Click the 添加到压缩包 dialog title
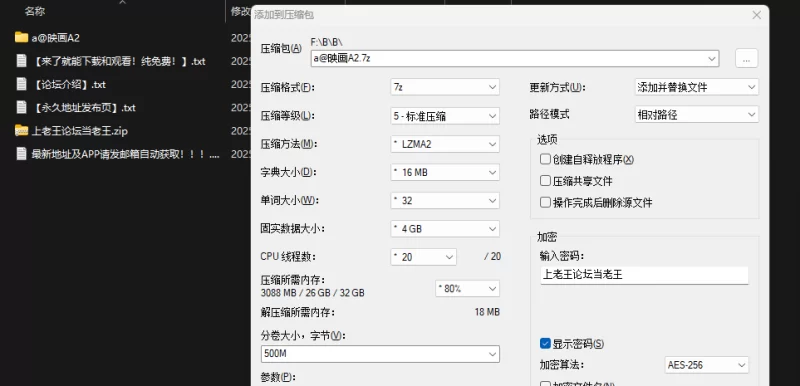 284,15
